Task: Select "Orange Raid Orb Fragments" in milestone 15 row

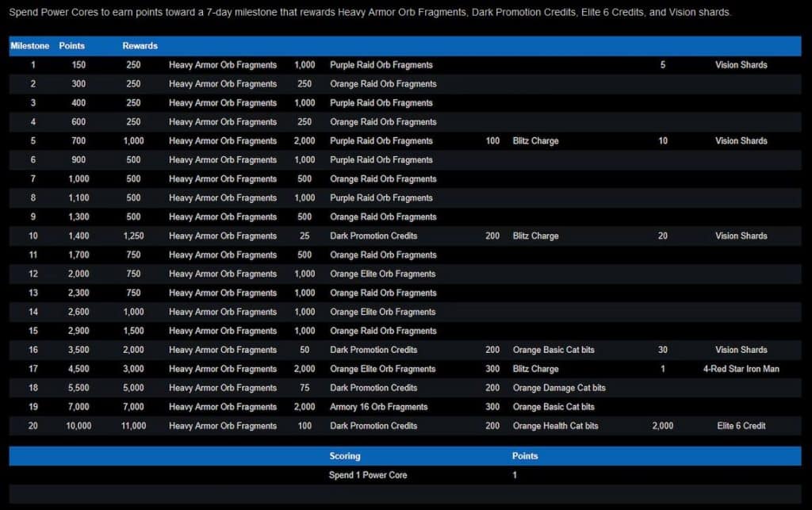Action: pos(383,331)
